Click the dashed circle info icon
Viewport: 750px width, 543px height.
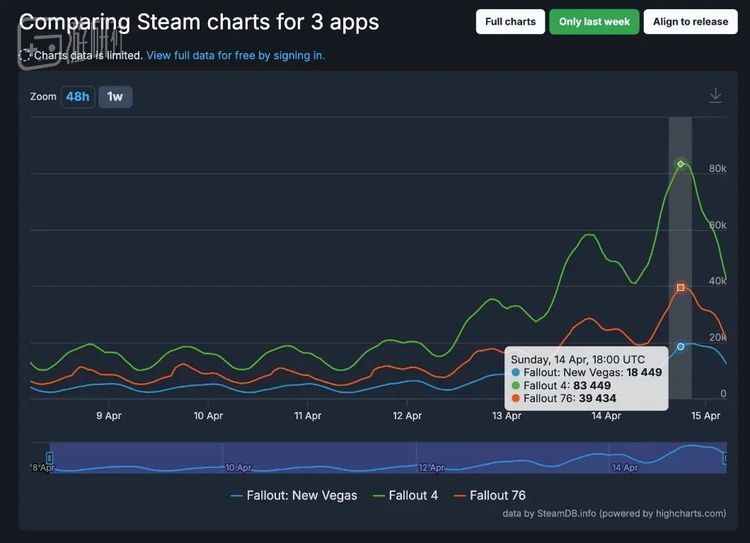click(25, 55)
